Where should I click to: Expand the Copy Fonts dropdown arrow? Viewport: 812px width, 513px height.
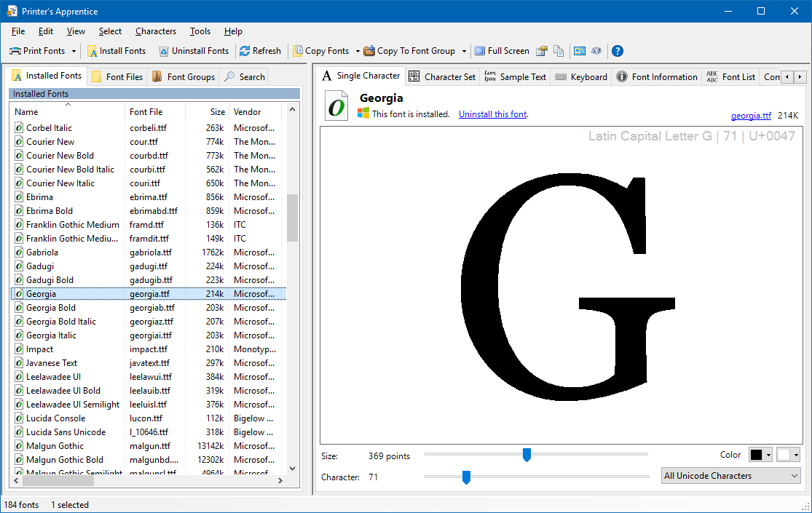(x=358, y=51)
